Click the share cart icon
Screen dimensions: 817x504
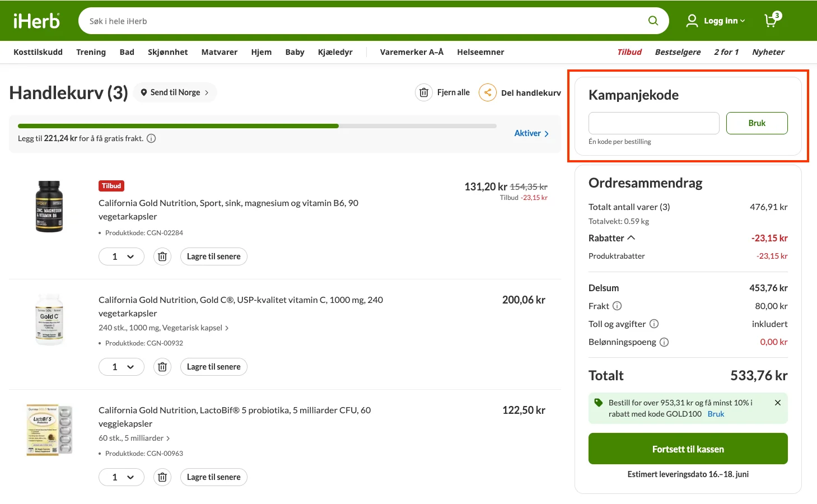[x=488, y=92]
